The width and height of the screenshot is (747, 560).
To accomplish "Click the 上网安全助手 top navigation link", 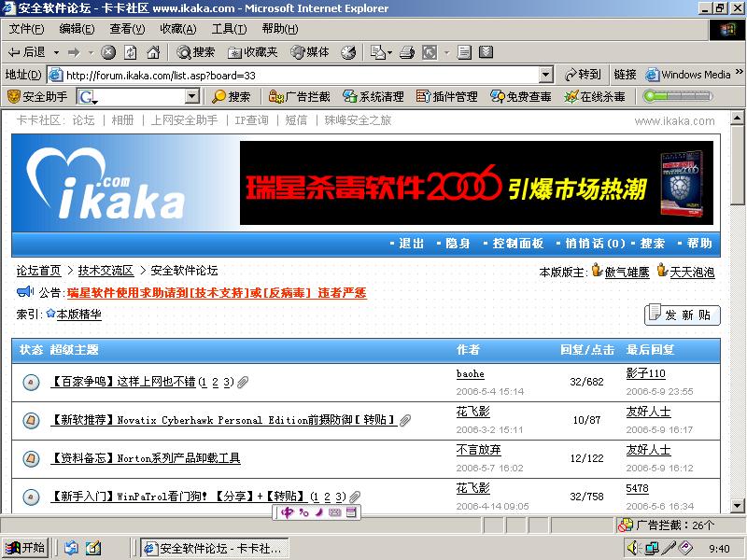I will coord(184,120).
